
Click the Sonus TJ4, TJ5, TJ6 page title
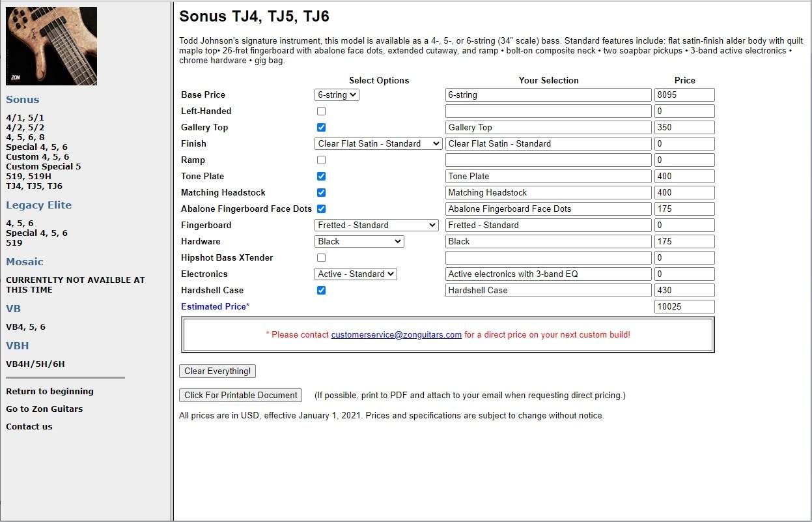click(254, 17)
